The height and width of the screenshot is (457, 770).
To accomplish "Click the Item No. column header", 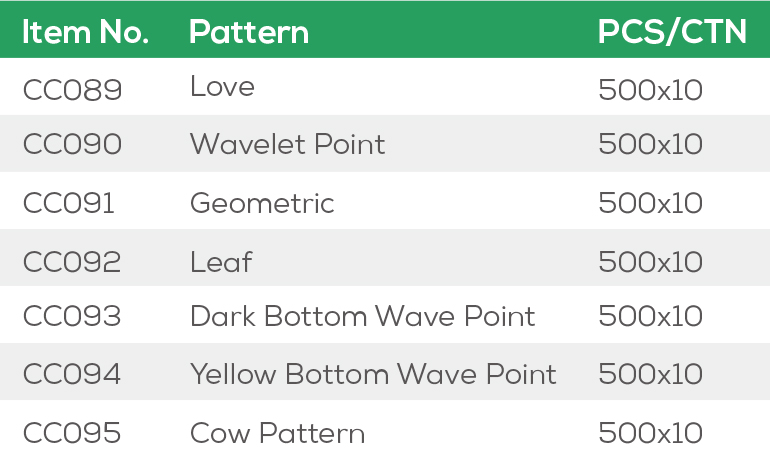I will (x=85, y=32).
